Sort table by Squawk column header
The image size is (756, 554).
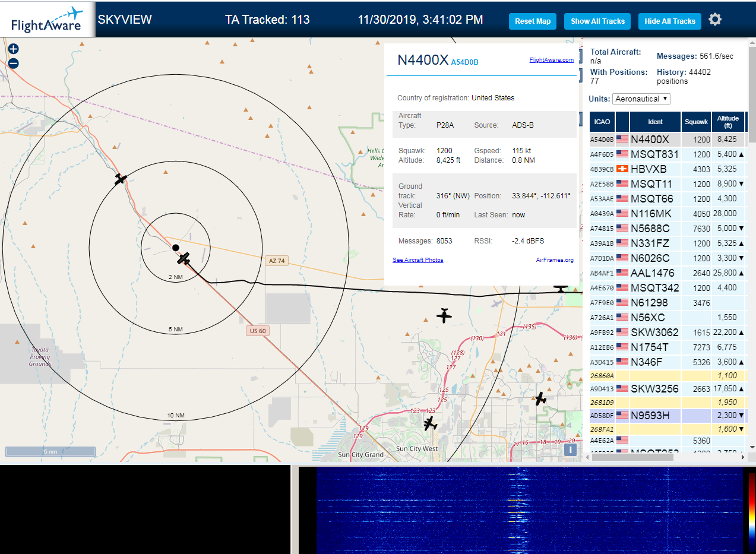pos(696,122)
